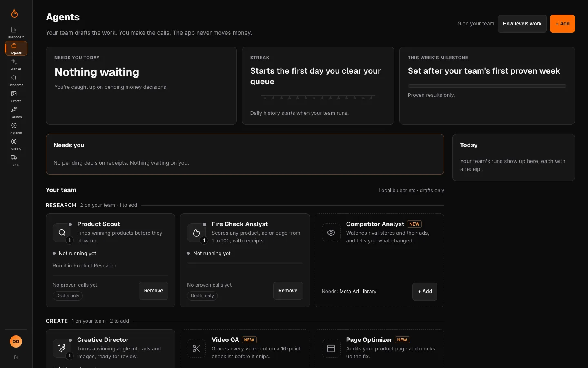
Task: Remove the Product Scout agent
Action: [154, 291]
